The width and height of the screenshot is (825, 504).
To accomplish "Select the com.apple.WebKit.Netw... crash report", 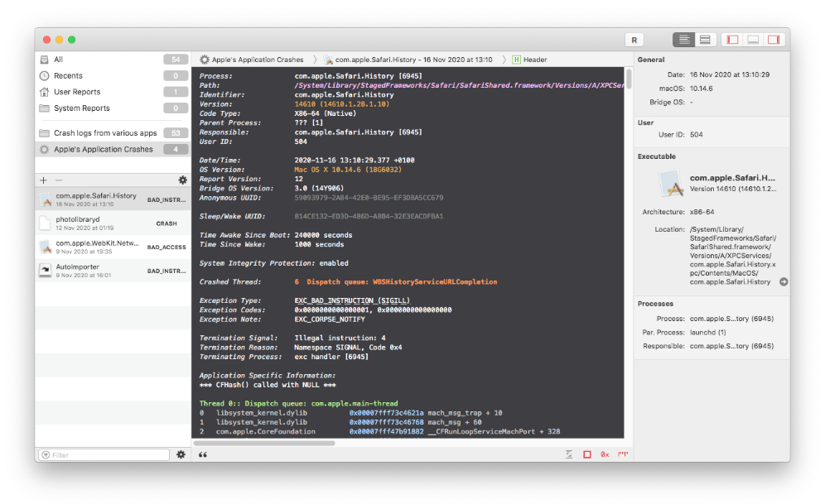I will [x=113, y=247].
